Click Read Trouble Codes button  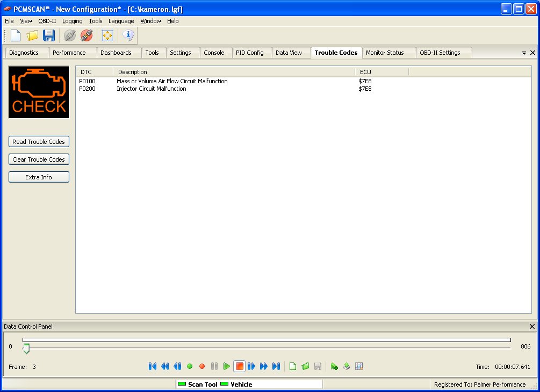[x=39, y=142]
